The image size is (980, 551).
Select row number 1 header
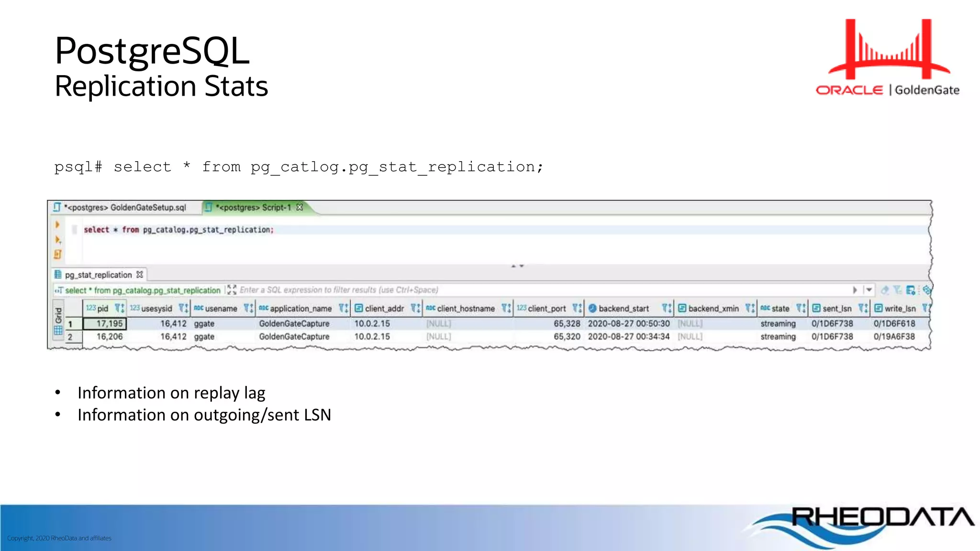[x=70, y=324]
